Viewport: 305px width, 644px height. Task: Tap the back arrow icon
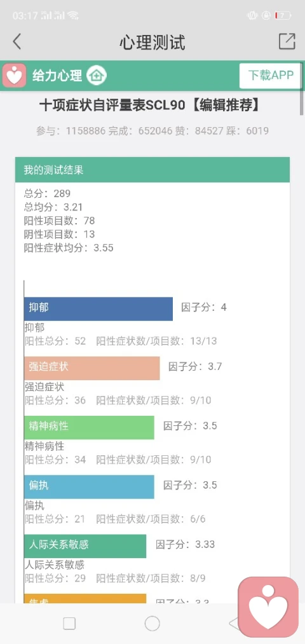(x=17, y=42)
